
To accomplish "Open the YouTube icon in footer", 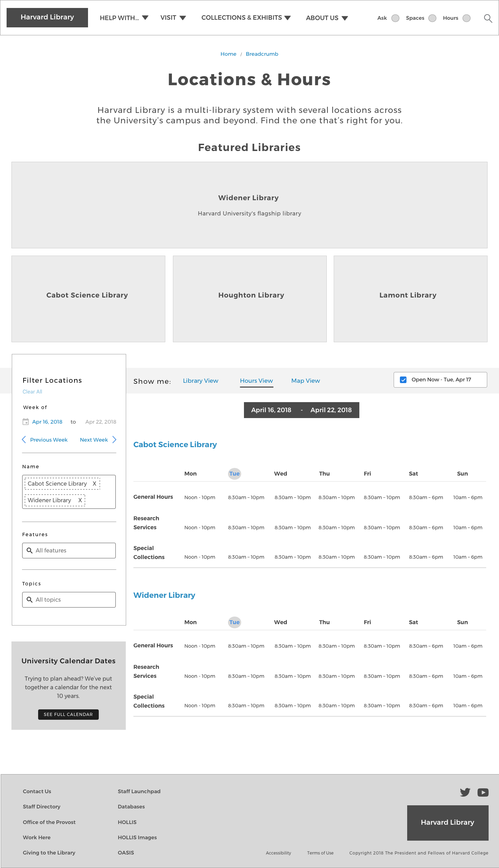I will 483,792.
